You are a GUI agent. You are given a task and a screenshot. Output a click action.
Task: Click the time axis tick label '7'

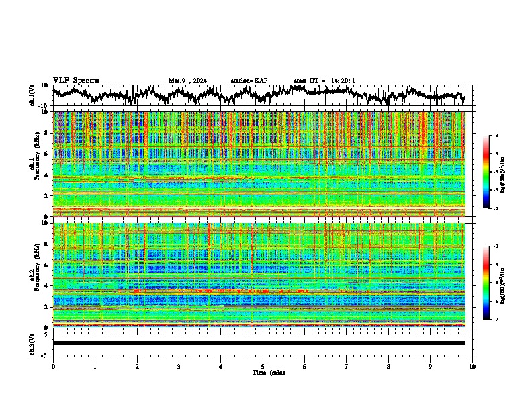(x=347, y=367)
